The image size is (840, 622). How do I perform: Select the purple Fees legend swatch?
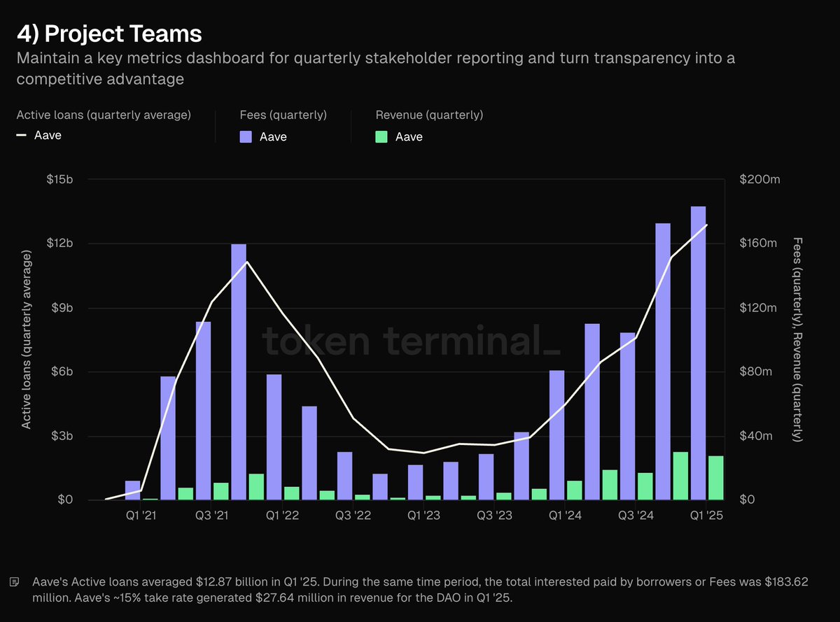pyautogui.click(x=246, y=137)
